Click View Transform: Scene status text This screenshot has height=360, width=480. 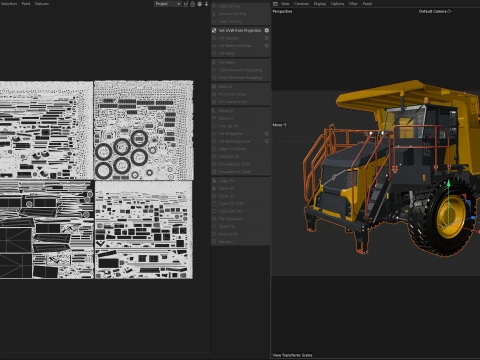(x=292, y=355)
